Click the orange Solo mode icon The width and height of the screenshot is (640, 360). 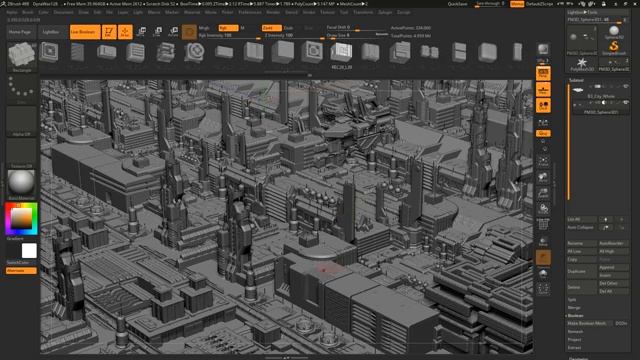click(x=543, y=258)
